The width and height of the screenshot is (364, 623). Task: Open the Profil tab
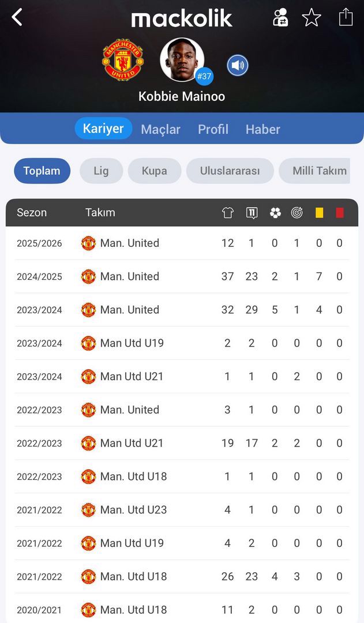213,129
